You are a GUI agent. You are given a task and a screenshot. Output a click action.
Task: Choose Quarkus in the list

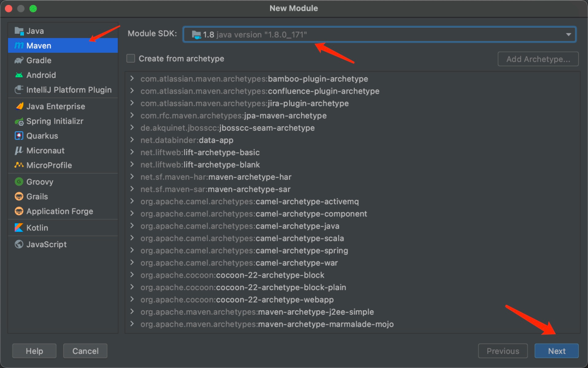63,136
